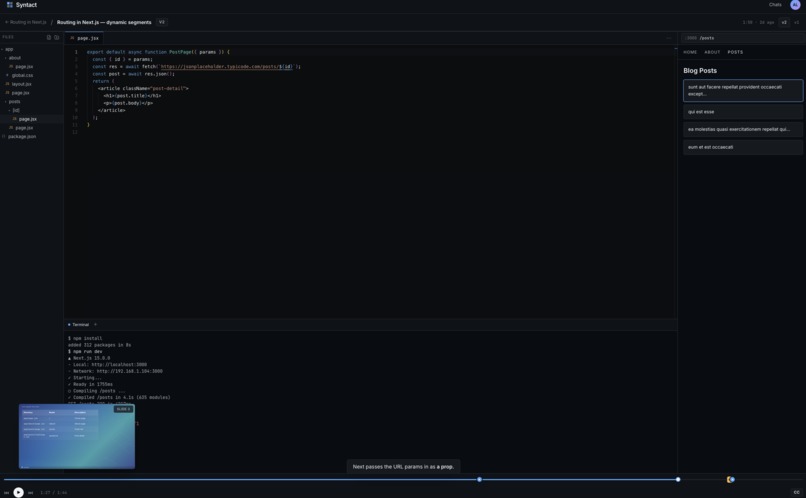This screenshot has height=498, width=806.
Task: Open the 'qui est esse' blog post
Action: tap(743, 112)
